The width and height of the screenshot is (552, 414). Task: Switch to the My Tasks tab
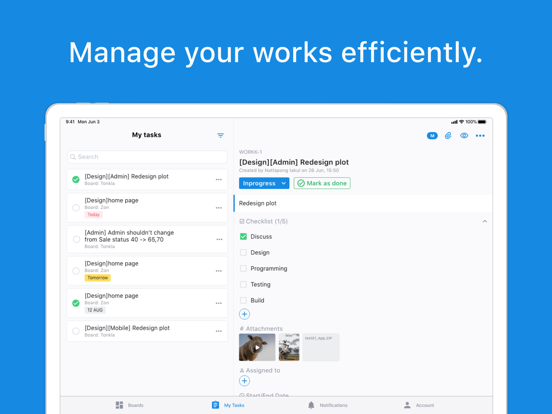[228, 405]
